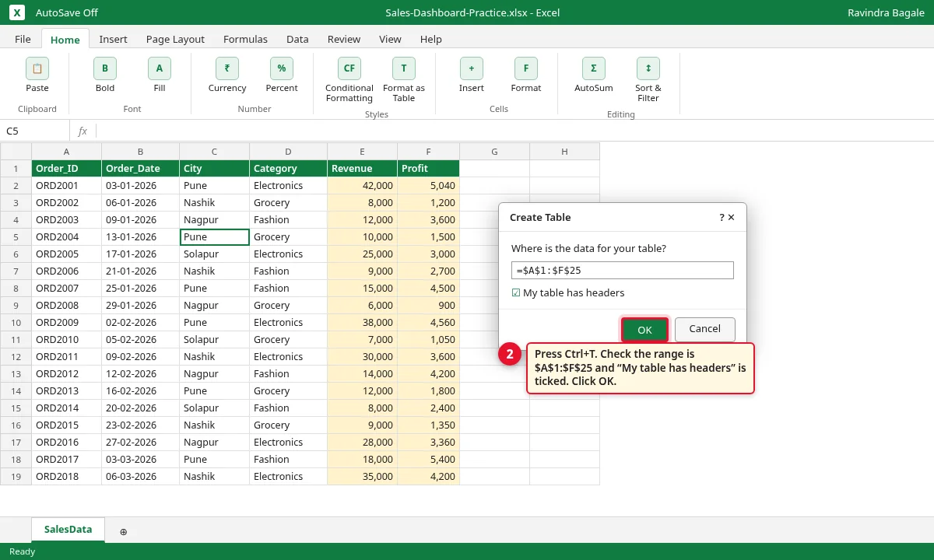Toggle My table has headers checkbox
Screen dimensions: 934x560
(x=516, y=293)
